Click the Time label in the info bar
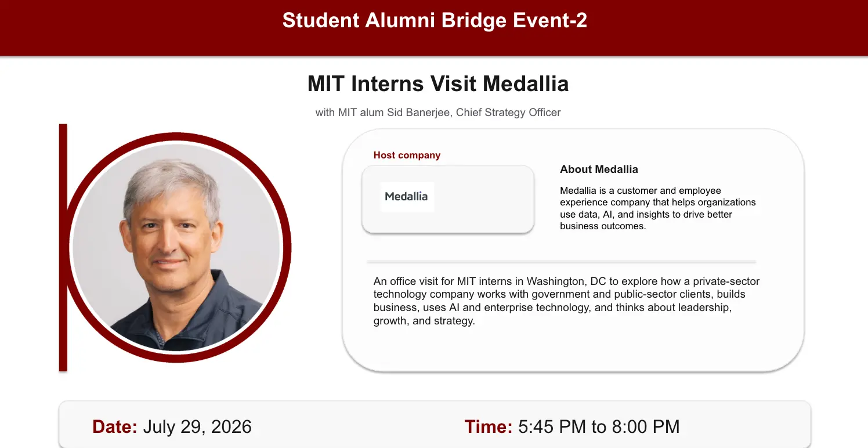Image resolution: width=868 pixels, height=448 pixels. (489, 427)
